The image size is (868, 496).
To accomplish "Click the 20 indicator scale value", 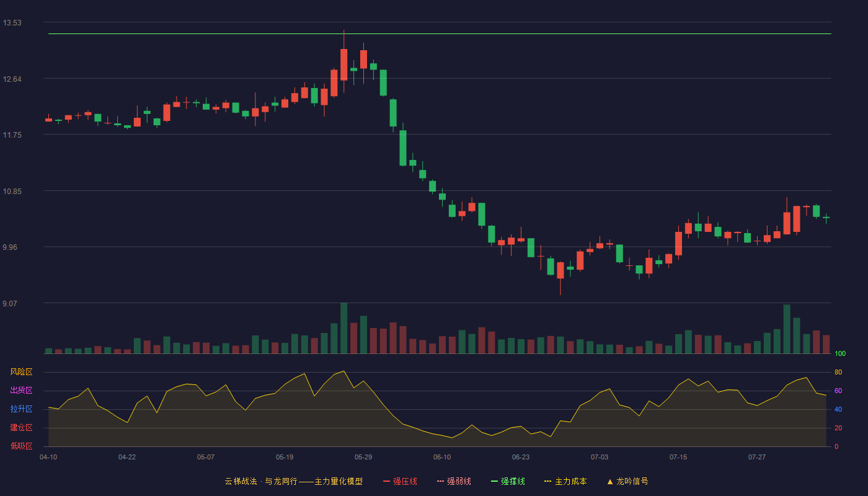I will (x=838, y=428).
